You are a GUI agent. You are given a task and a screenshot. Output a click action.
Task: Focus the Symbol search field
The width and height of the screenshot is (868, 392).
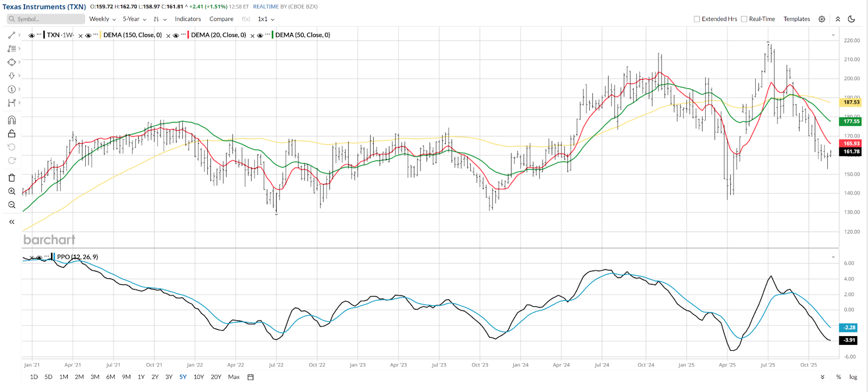[46, 19]
